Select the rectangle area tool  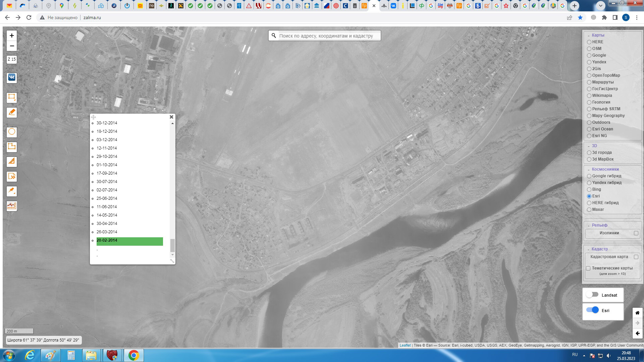point(12,97)
